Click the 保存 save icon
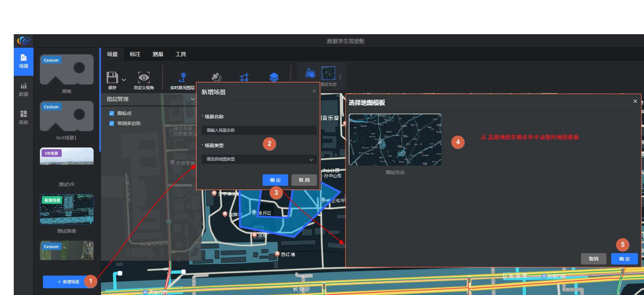The width and height of the screenshot is (644, 295). tap(112, 78)
